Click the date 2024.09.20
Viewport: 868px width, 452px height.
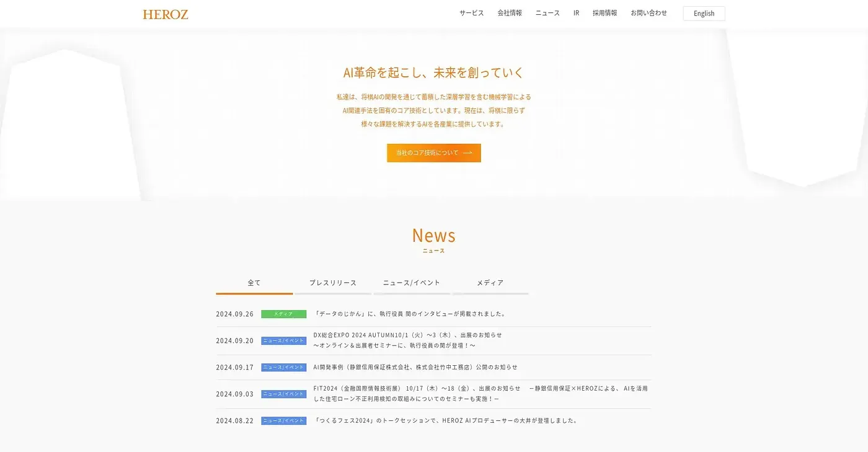click(x=235, y=341)
